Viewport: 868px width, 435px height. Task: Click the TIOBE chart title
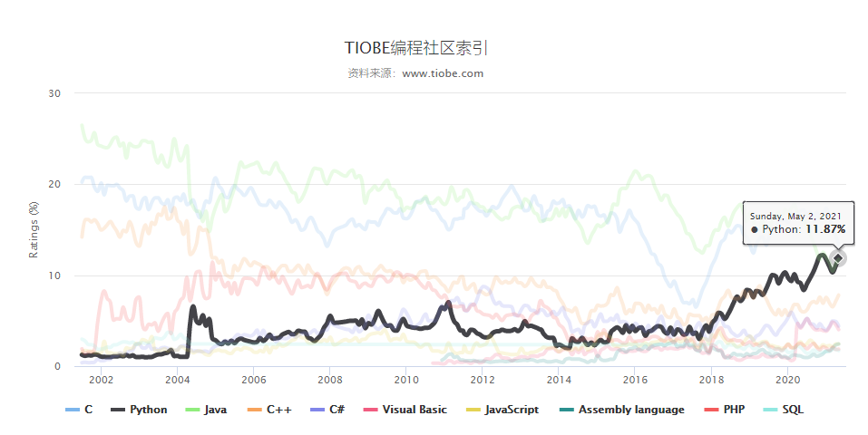(423, 48)
